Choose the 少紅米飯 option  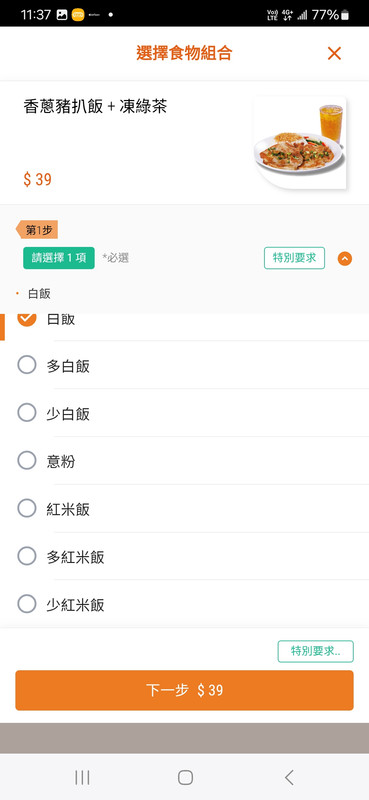27,604
